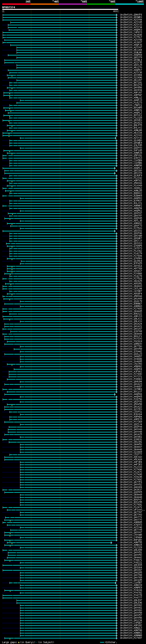Open the UniRef100_P06671 entry

coord(131,560)
